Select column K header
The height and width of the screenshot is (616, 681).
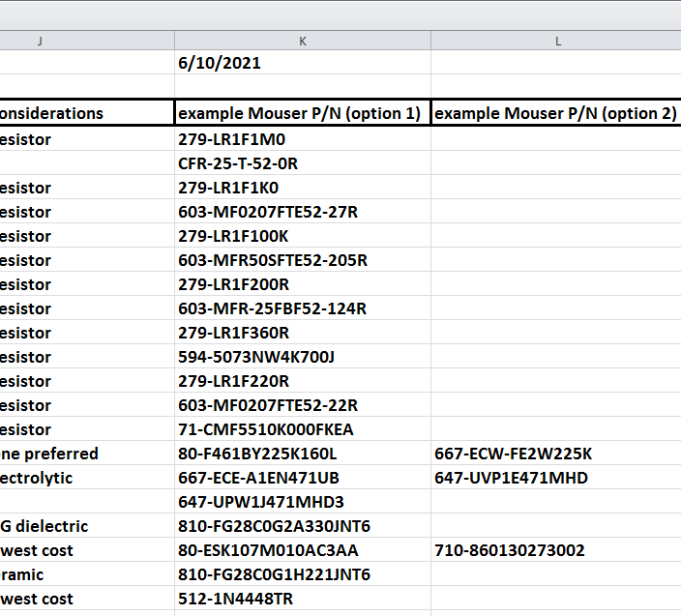[303, 41]
